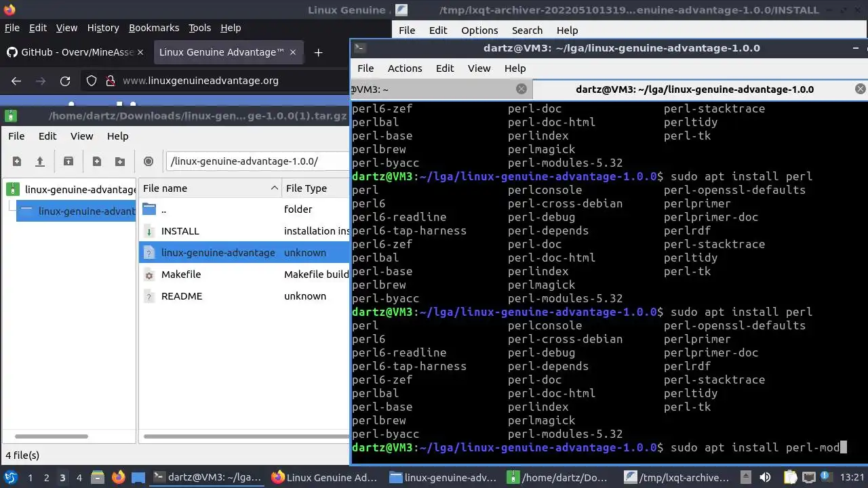Screen dimensions: 868x488
Task: Switch to the @VM3: ~ terminal tab
Action: (x=441, y=89)
